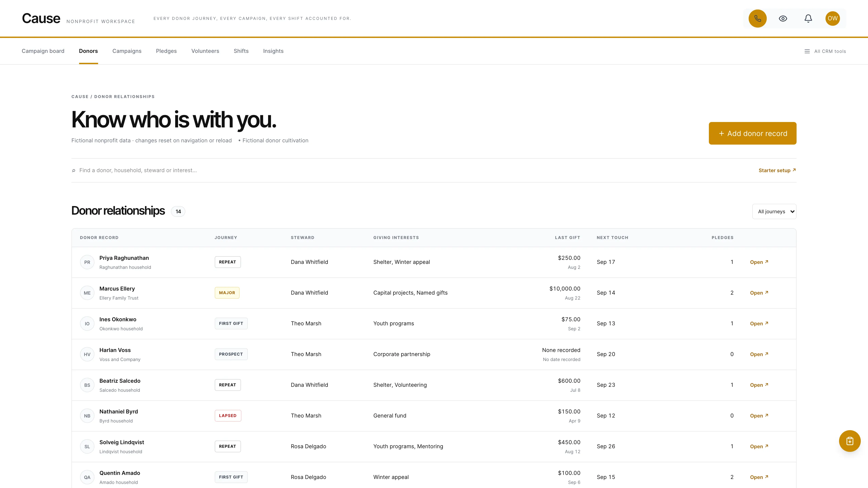This screenshot has height=488, width=868.
Task: Open the Insights tab
Action: (x=273, y=51)
